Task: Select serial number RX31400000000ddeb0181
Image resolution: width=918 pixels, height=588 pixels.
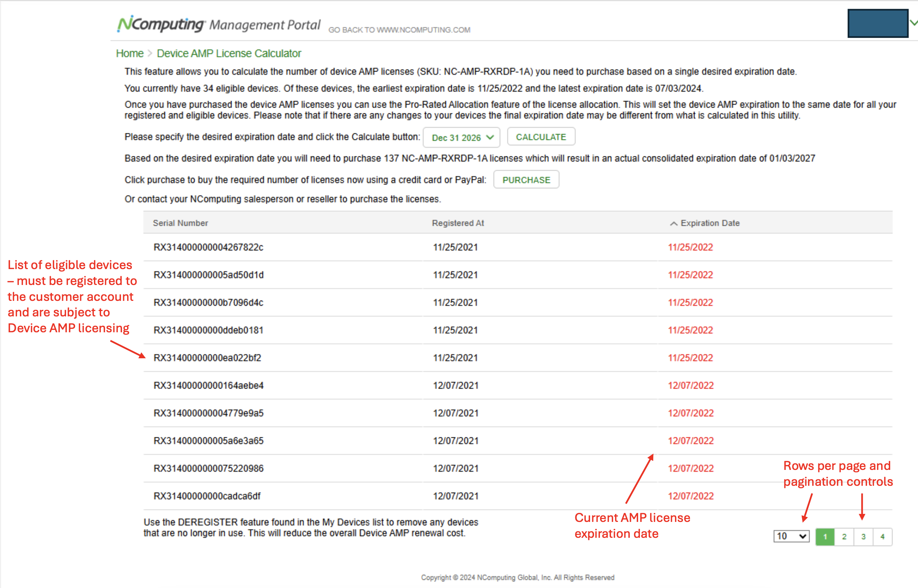Action: tap(208, 330)
